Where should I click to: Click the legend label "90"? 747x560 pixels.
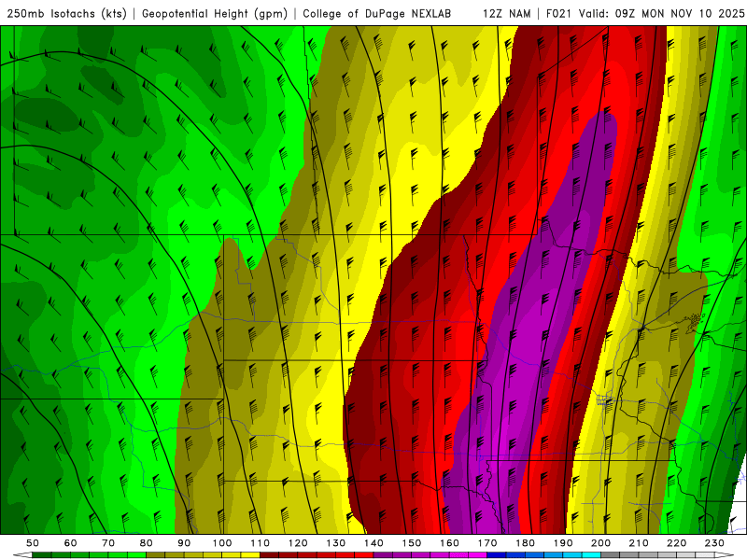pos(184,543)
